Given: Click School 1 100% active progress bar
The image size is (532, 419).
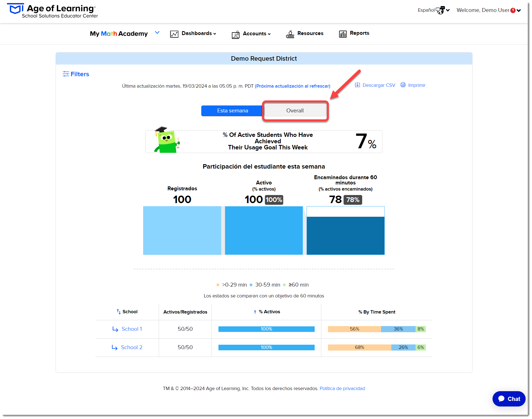Looking at the screenshot, I should 266,329.
